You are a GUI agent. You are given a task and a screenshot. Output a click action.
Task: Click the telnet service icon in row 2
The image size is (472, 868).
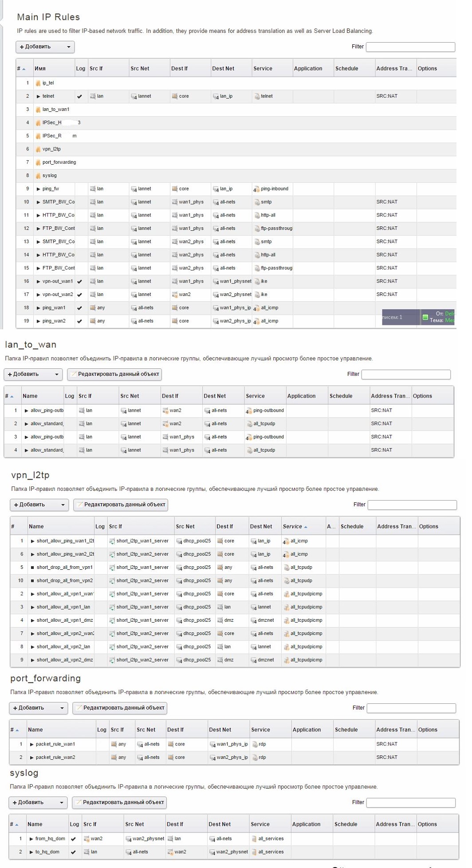coord(257,96)
